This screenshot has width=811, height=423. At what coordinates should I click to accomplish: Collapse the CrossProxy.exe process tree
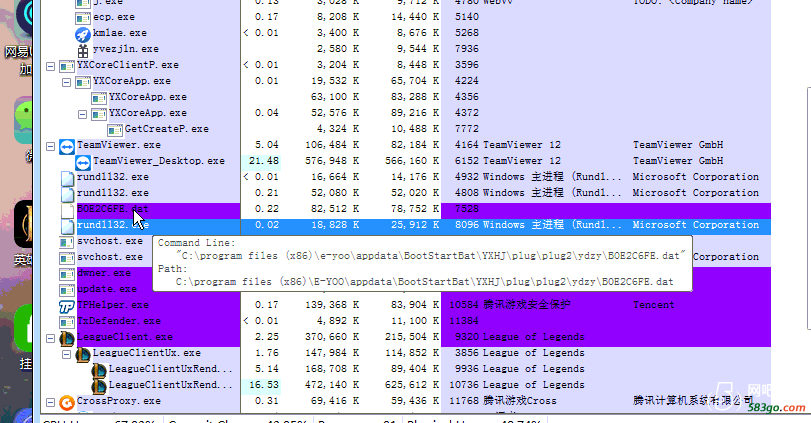(x=50, y=402)
